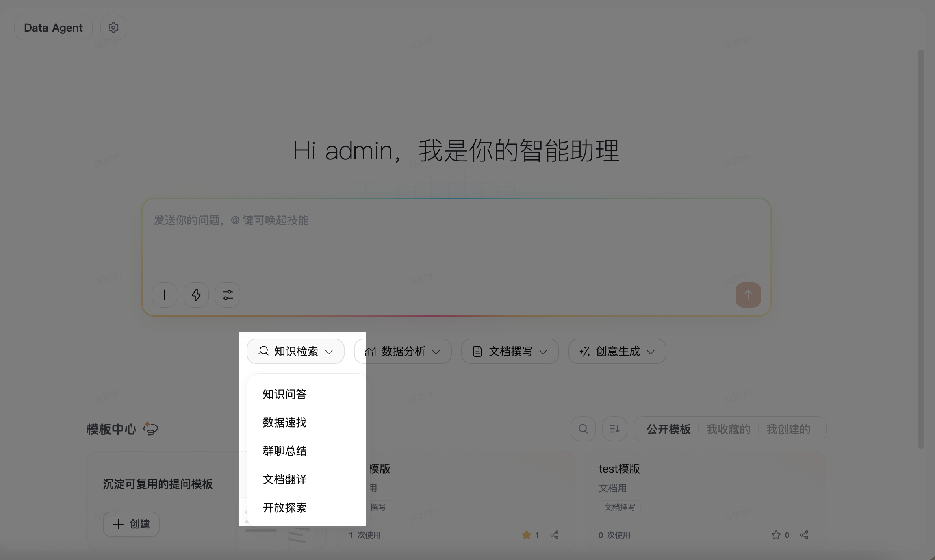Click share icon on the test模版 card
The width and height of the screenshot is (935, 560).
[x=804, y=535]
